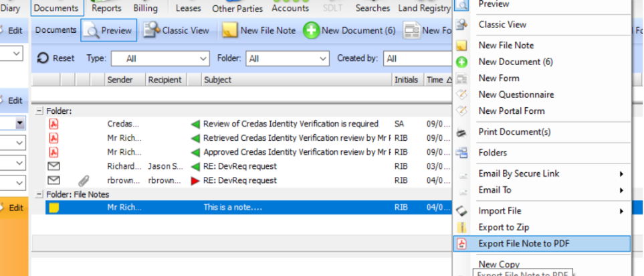Click printer icon beside Print Document(s)
This screenshot has height=276, width=644.
click(461, 133)
